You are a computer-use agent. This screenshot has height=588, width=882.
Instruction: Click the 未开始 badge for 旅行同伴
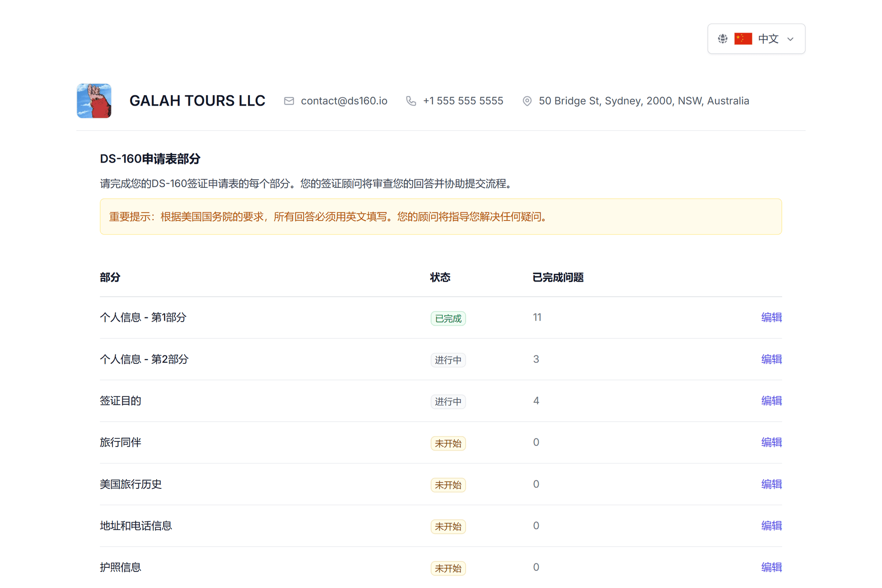pyautogui.click(x=448, y=443)
